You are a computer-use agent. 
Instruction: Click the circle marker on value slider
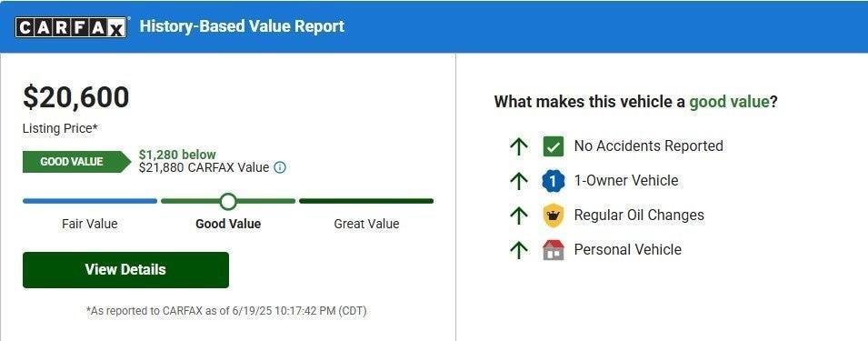pos(228,202)
